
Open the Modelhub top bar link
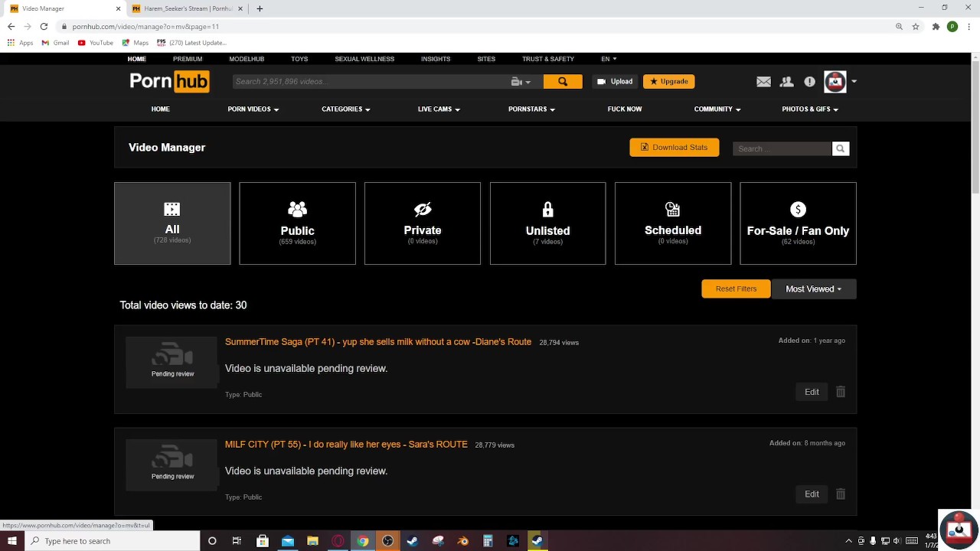[x=247, y=59]
